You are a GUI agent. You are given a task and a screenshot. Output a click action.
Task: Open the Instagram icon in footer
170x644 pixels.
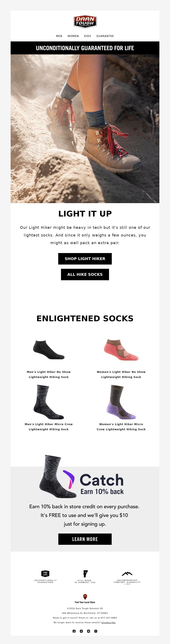tap(96, 631)
